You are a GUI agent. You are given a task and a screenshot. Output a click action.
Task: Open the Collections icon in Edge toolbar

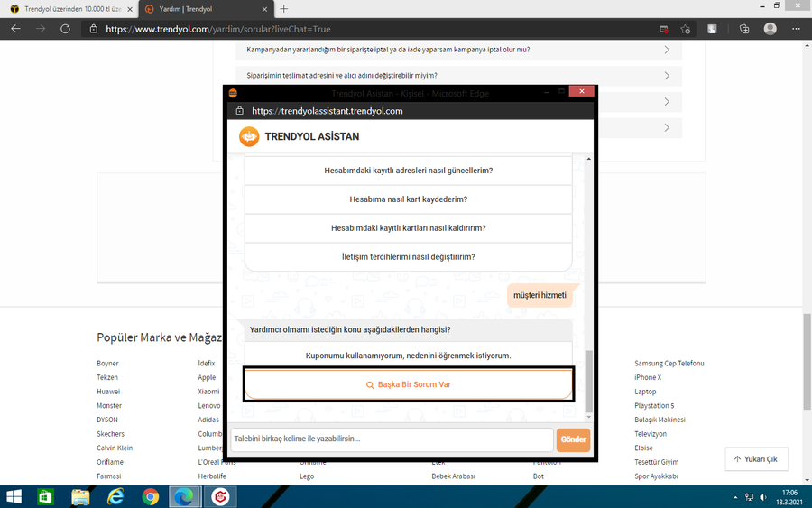[x=744, y=29]
